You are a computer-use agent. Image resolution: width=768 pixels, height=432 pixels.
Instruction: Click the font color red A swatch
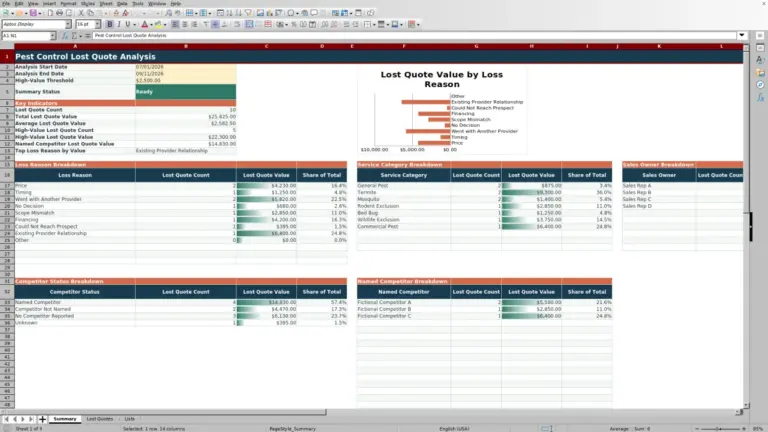coord(144,24)
